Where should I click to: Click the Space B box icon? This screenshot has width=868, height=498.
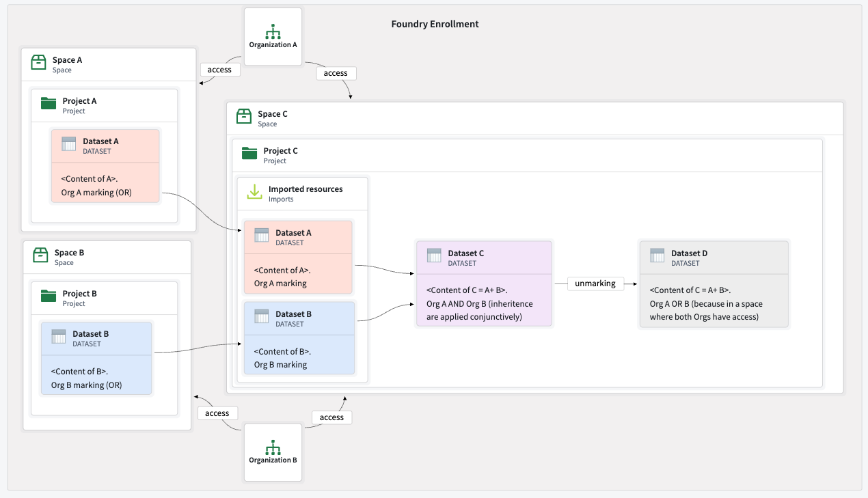tap(41, 255)
